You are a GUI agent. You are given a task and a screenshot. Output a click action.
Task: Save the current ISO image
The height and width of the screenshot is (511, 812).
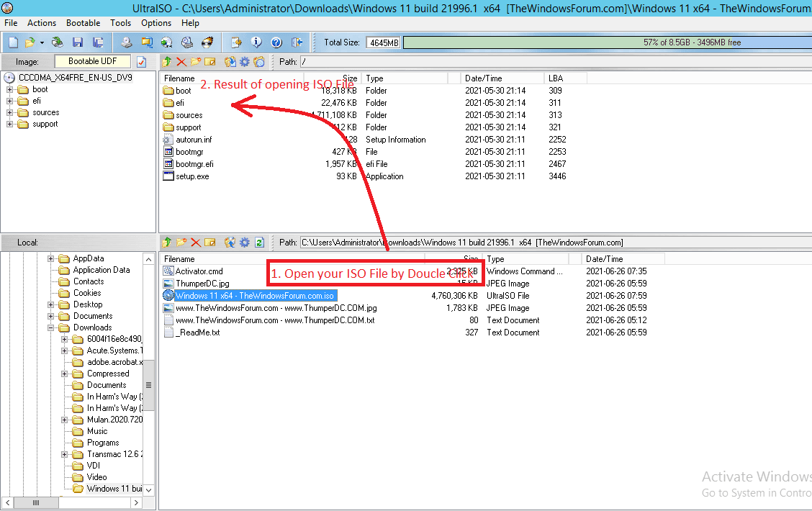click(78, 42)
